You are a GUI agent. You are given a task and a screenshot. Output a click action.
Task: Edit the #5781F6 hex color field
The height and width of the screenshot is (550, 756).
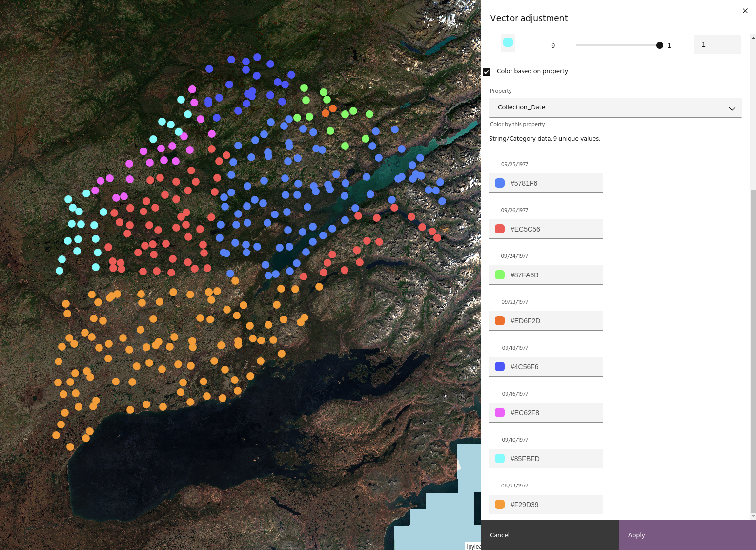(x=554, y=183)
